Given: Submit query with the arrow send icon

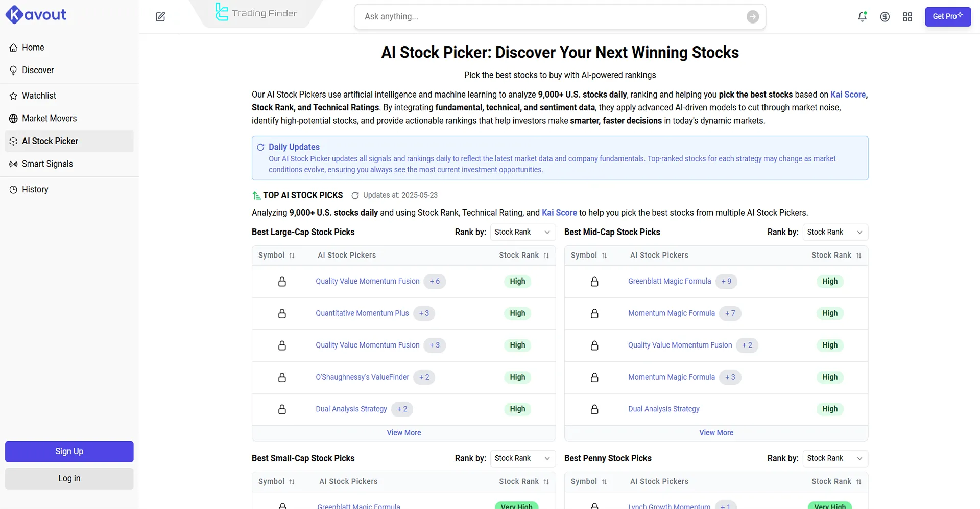Looking at the screenshot, I should pyautogui.click(x=752, y=17).
